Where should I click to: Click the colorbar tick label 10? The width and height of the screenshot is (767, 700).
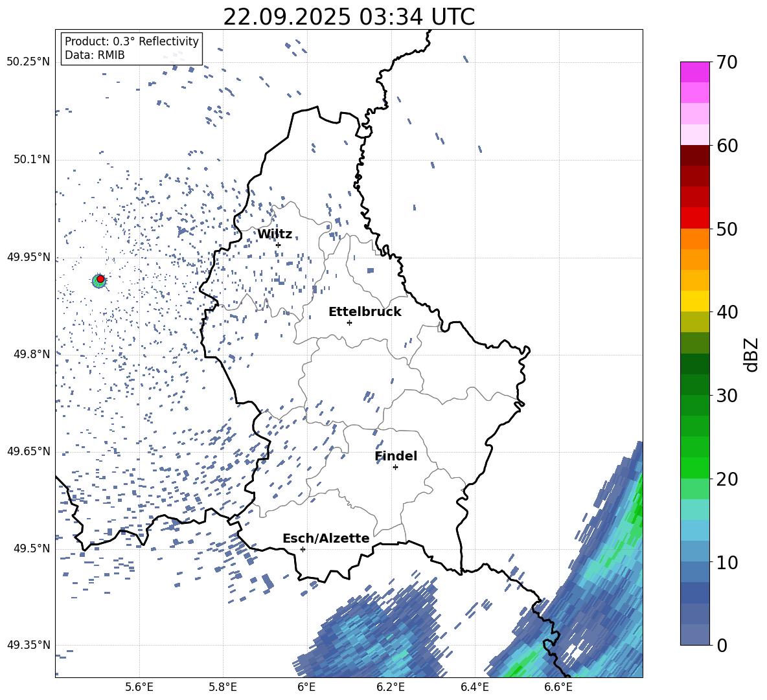(727, 563)
